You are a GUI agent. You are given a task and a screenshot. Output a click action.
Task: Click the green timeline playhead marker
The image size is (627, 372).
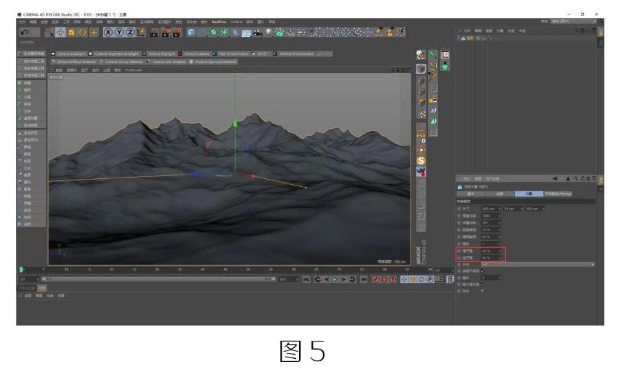[21, 270]
